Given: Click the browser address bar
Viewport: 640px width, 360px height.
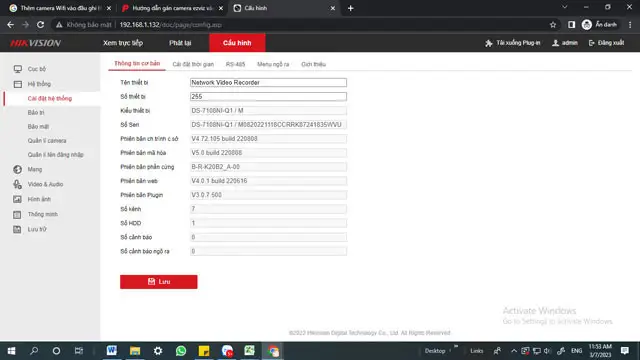Looking at the screenshot, I should (302, 25).
